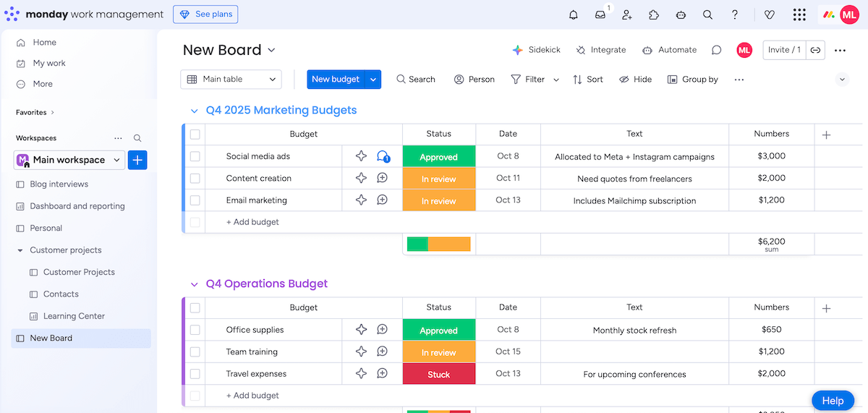Open the Main table view dropdown
This screenshot has height=413, width=868.
click(x=231, y=80)
